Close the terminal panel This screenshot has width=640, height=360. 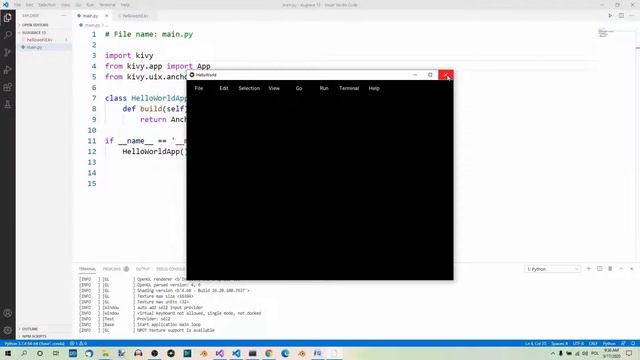[631, 269]
